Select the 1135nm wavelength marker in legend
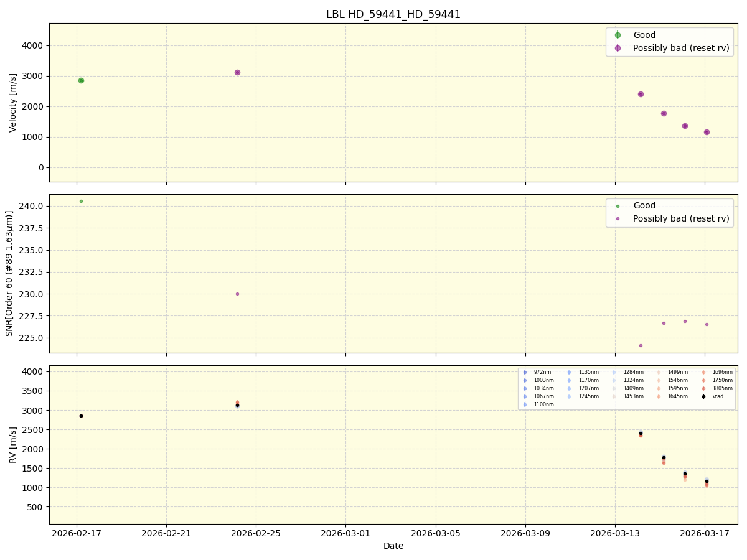The width and height of the screenshot is (747, 560). tap(569, 372)
